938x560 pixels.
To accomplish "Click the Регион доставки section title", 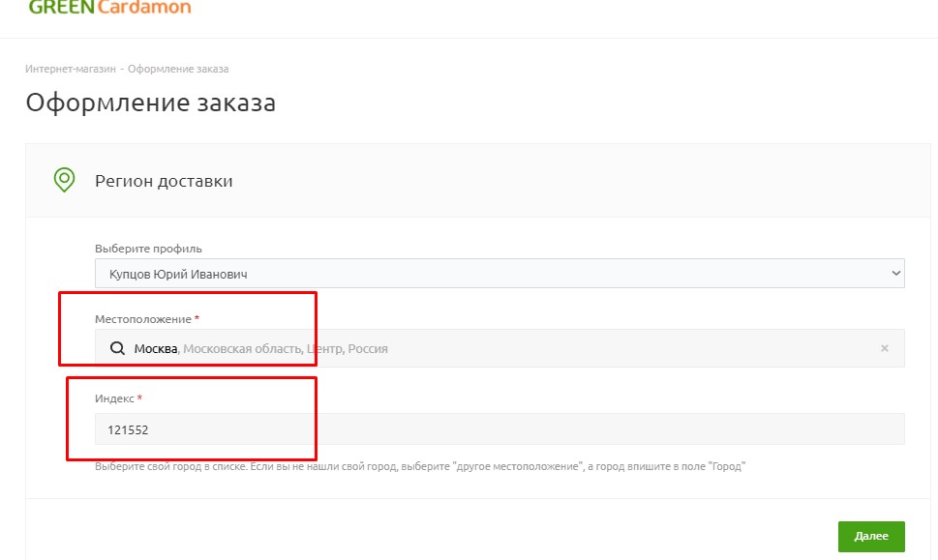I will [x=164, y=181].
